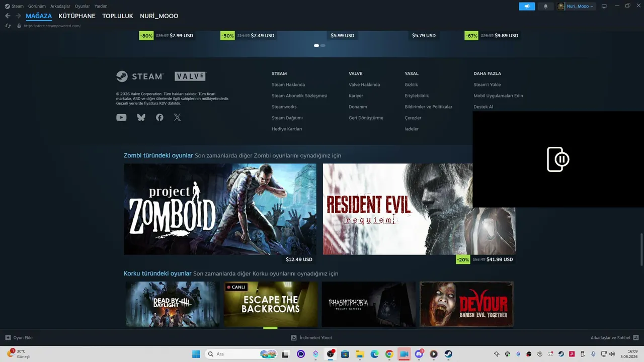Screen dimensions: 644x362
Task: Click the Valve logo in footer
Action: coord(190,76)
